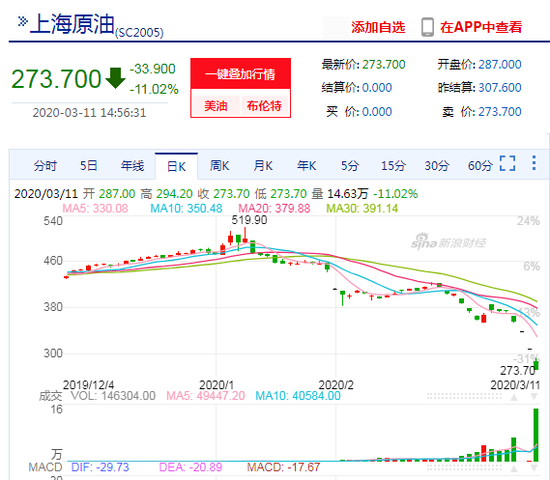Click the 开盘价 value 287.000
Viewport: 550px width, 480px height.
[500, 65]
